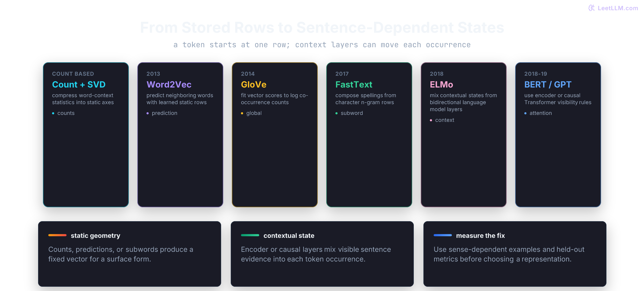Click 'Counts, predictions, or subwords produce a fixed vector' text

point(121,254)
